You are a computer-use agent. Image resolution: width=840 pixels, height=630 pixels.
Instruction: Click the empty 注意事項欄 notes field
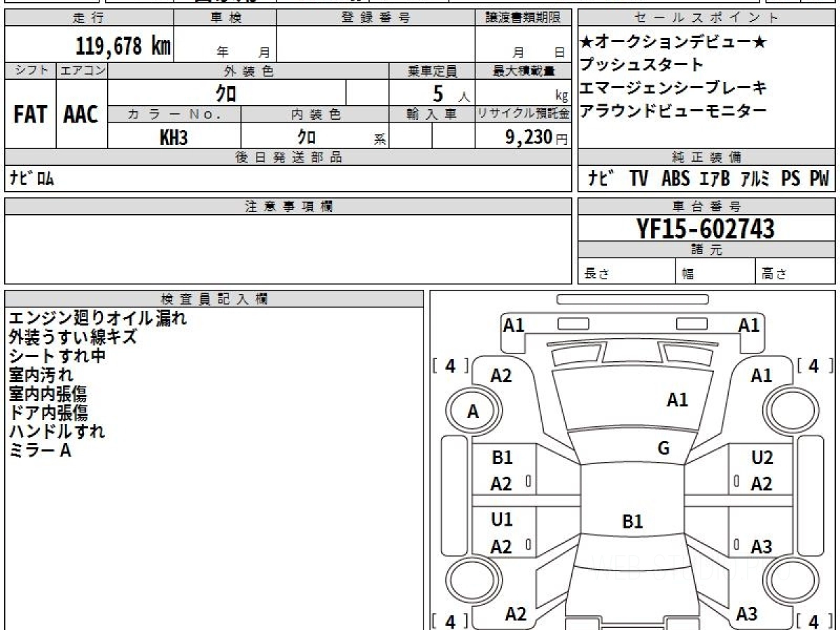[x=288, y=249]
